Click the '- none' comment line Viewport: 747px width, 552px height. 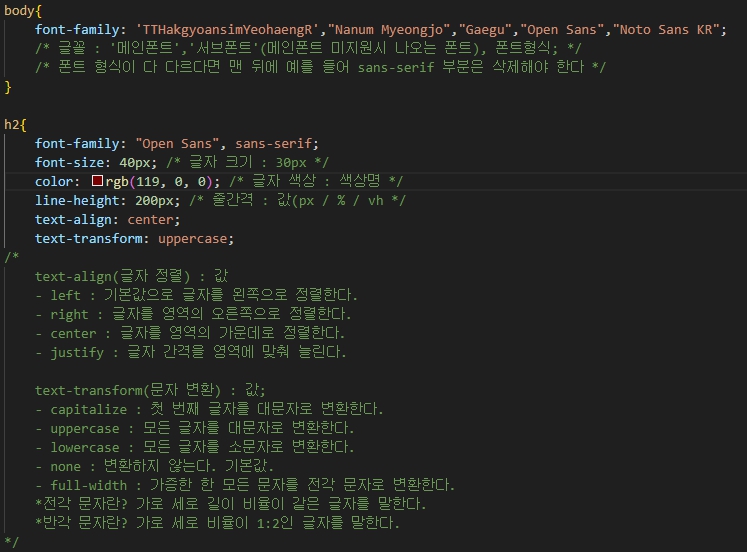[x=154, y=466]
